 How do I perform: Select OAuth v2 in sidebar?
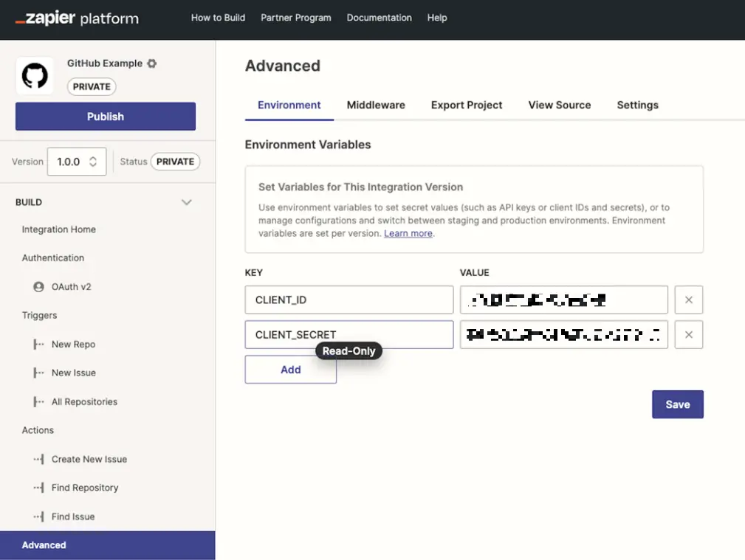[x=72, y=287]
